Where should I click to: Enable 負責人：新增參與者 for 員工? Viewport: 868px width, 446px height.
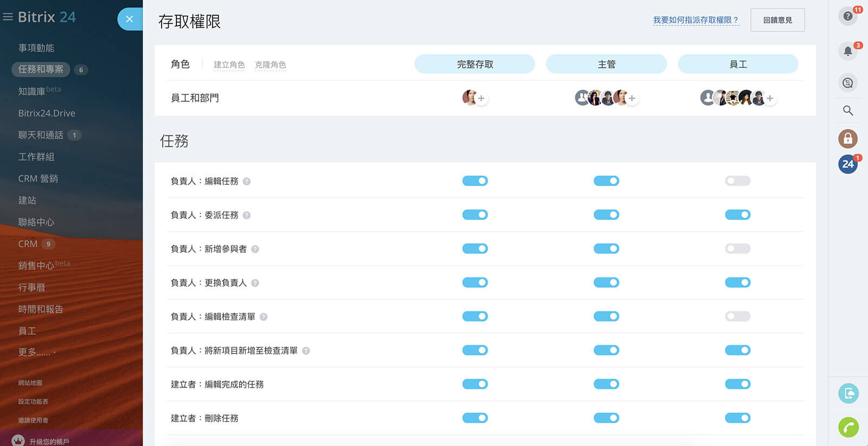coord(738,249)
